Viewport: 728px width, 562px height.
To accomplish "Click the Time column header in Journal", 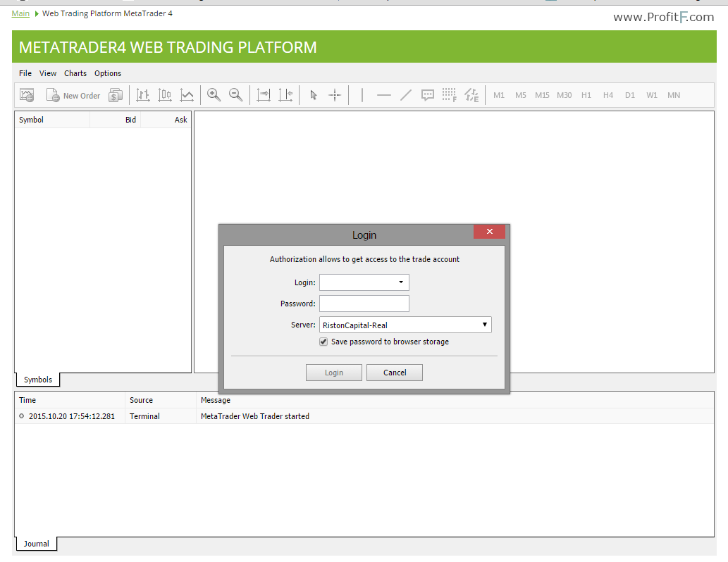I will pos(70,400).
